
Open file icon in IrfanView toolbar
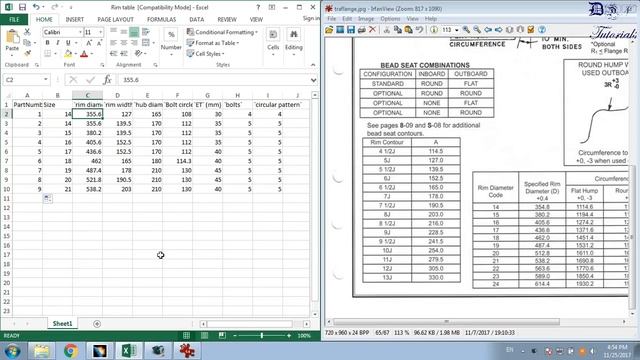[x=329, y=30]
